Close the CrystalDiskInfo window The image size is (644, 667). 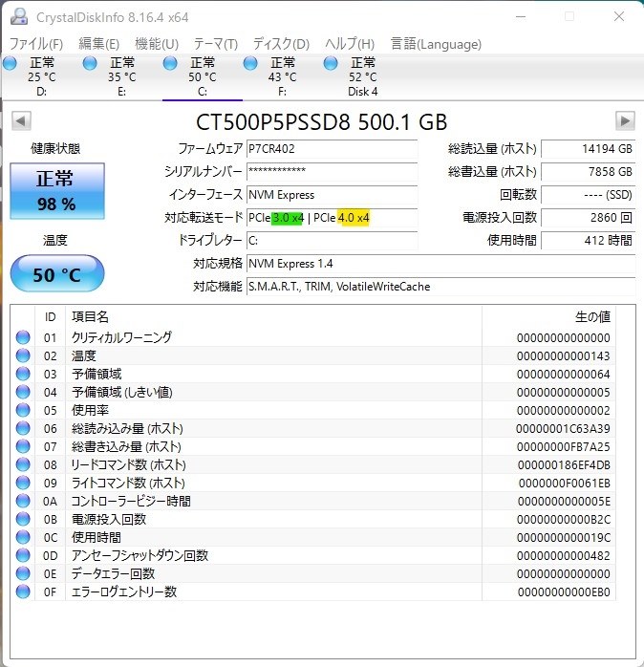point(619,16)
